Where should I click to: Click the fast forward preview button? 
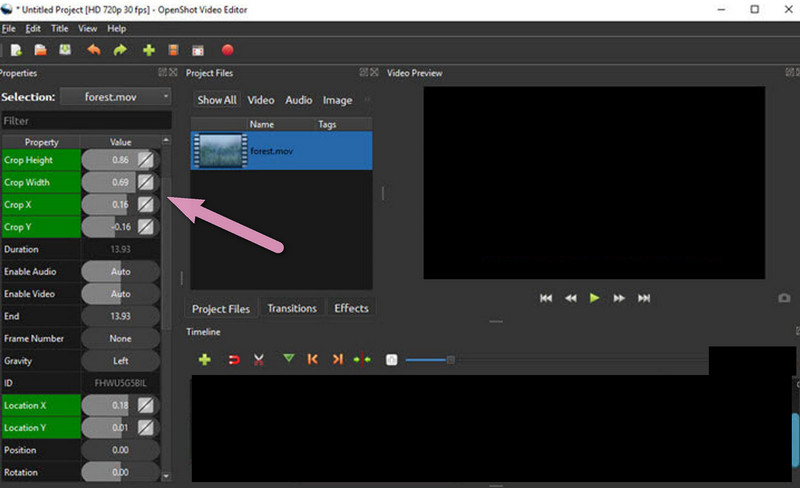pos(619,298)
